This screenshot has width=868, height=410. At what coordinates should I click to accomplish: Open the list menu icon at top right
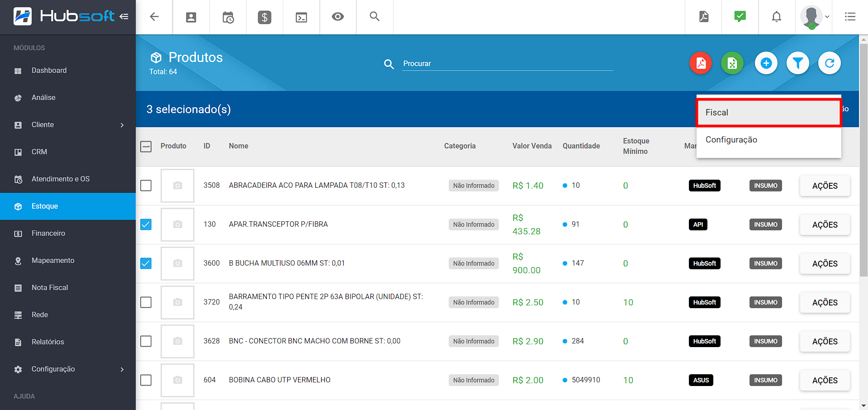click(850, 17)
